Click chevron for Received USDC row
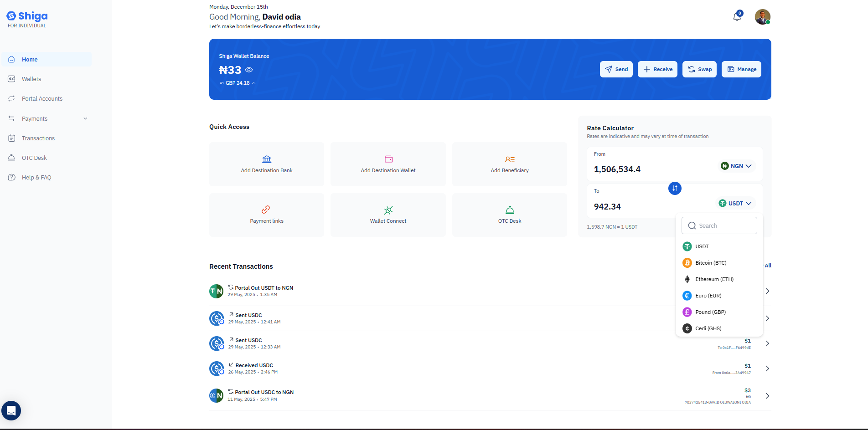Viewport: 868px width, 430px height. [768, 369]
